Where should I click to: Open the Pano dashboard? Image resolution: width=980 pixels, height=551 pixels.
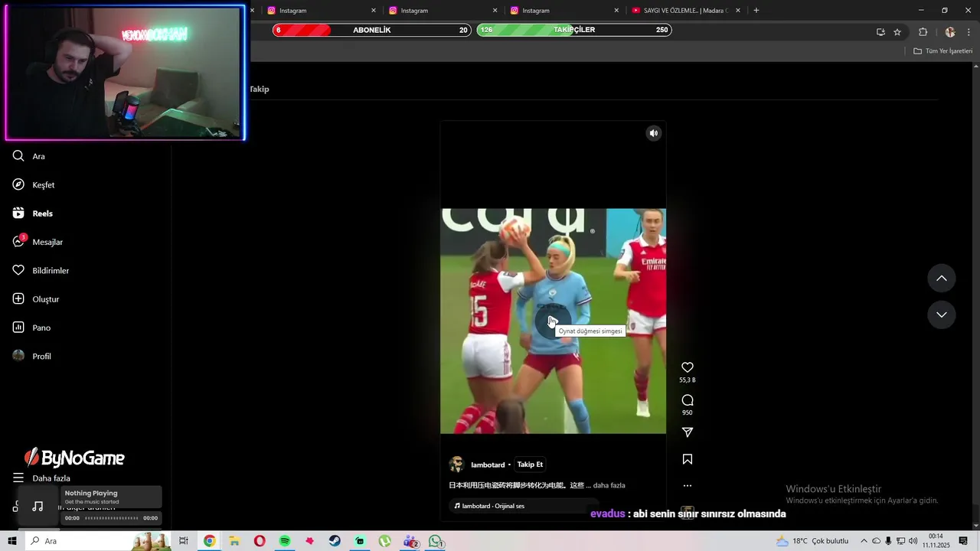[x=32, y=328]
